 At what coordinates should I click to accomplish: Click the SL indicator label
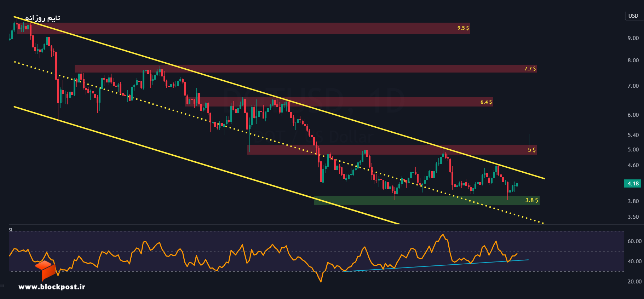point(11,230)
